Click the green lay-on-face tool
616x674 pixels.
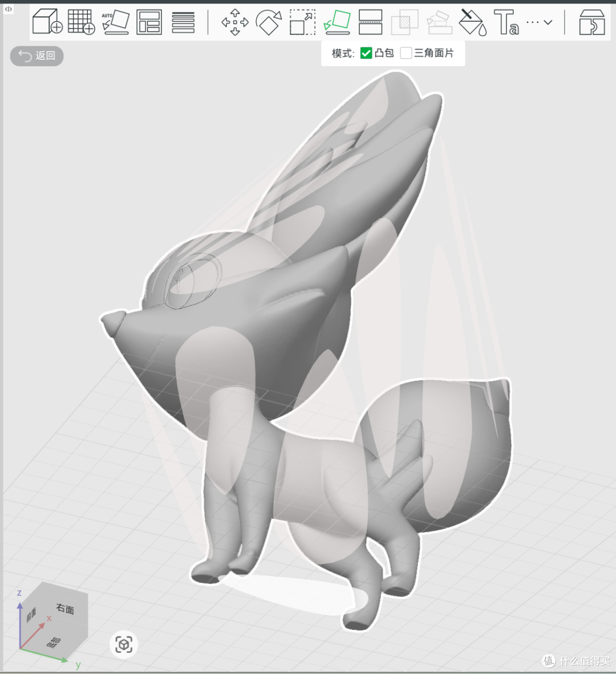337,22
